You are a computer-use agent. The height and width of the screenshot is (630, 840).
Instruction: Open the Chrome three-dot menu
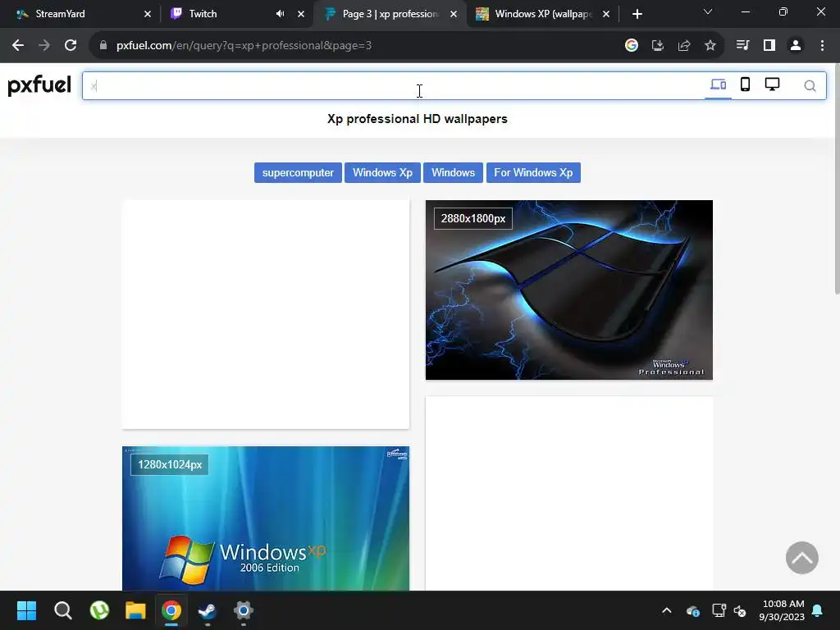822,46
